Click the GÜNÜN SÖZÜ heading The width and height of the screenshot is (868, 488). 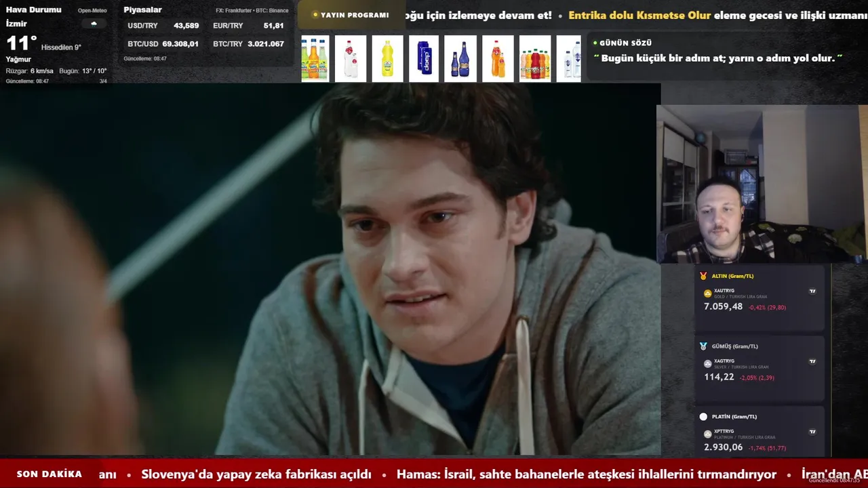(x=625, y=43)
